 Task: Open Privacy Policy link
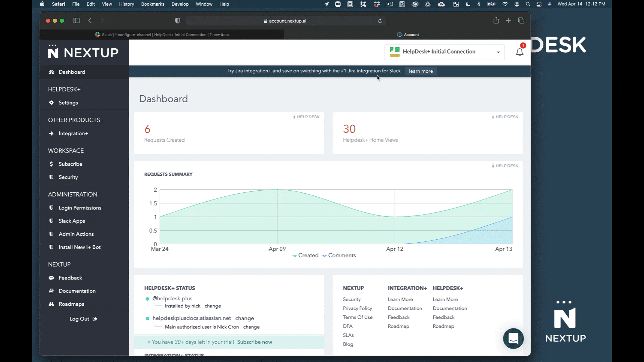click(x=357, y=308)
